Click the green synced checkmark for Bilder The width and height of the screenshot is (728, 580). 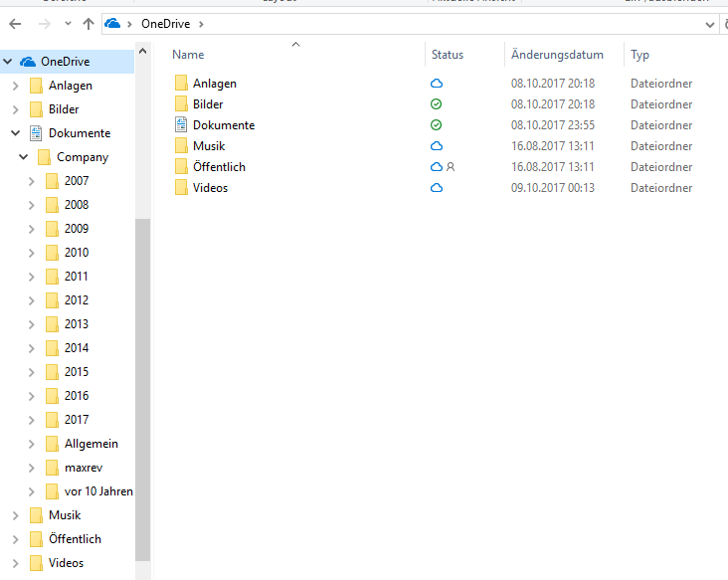point(436,104)
